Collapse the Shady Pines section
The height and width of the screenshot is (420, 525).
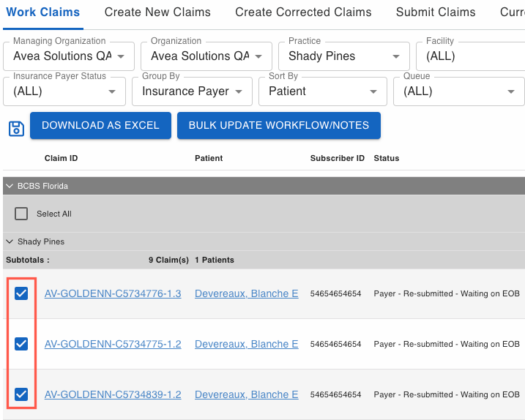coord(10,242)
